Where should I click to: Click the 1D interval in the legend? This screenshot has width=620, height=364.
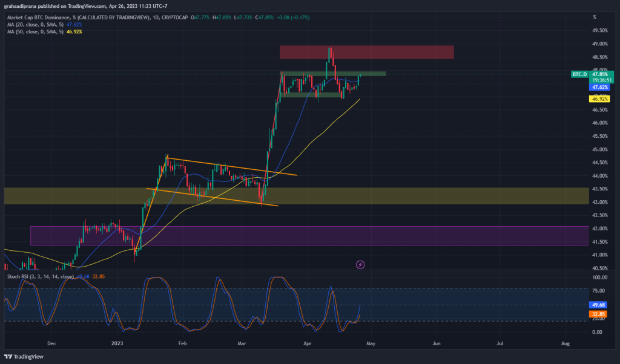coord(156,18)
